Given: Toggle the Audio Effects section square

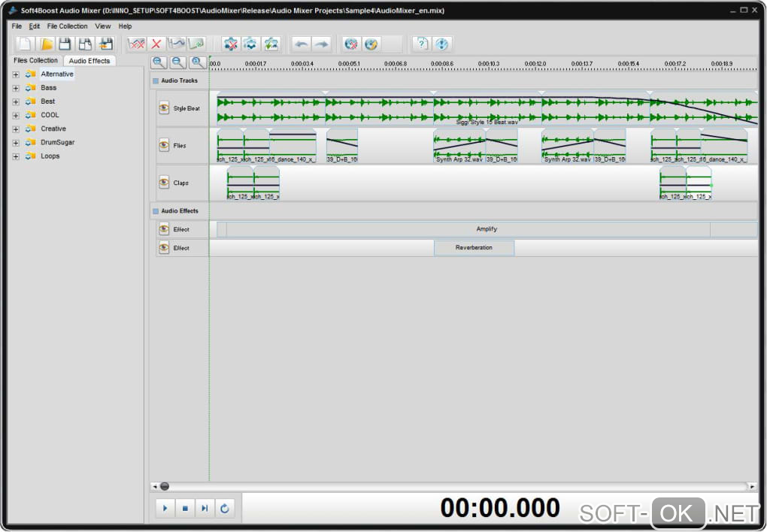Looking at the screenshot, I should coord(156,211).
